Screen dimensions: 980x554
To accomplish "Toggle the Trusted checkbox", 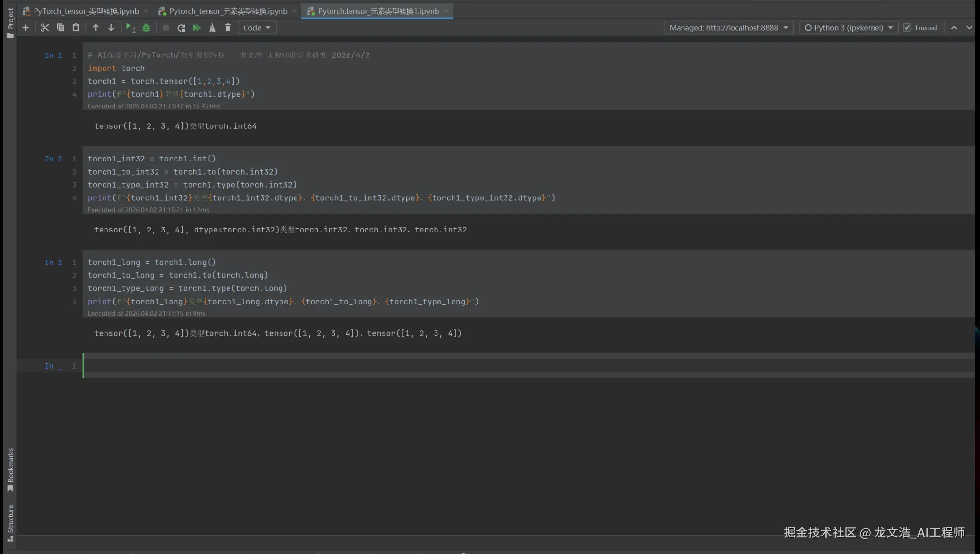I will click(x=907, y=28).
